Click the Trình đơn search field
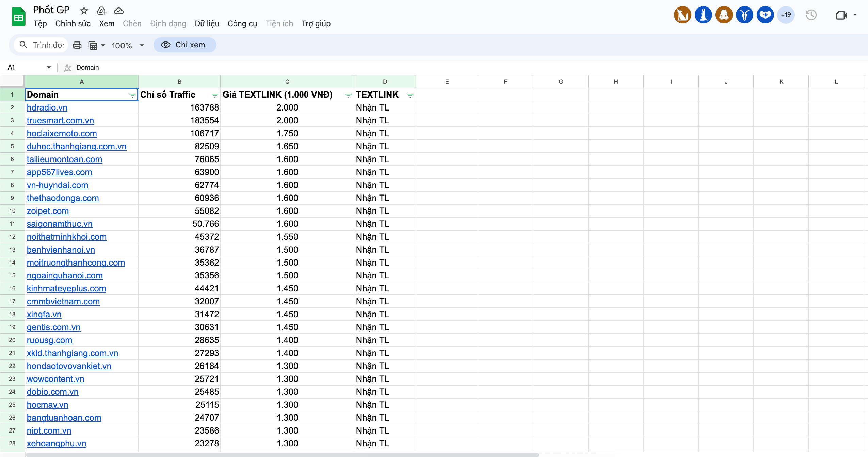Viewport: 868px width, 457px height. click(x=42, y=45)
